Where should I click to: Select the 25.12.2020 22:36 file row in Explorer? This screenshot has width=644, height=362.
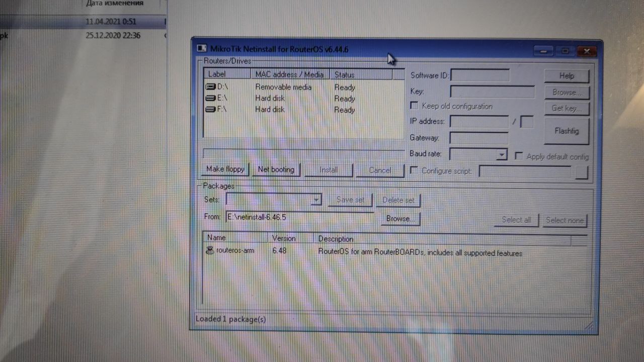click(83, 35)
